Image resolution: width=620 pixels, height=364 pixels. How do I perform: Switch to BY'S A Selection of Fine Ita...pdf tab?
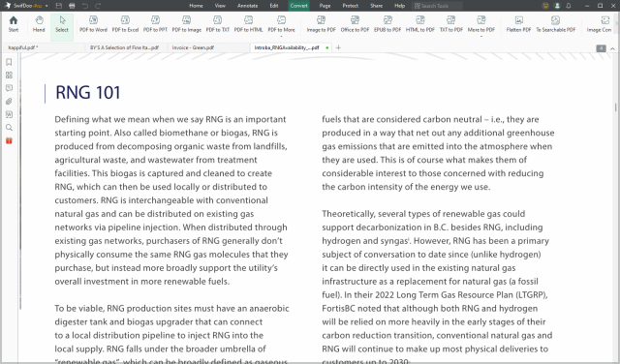pos(125,47)
